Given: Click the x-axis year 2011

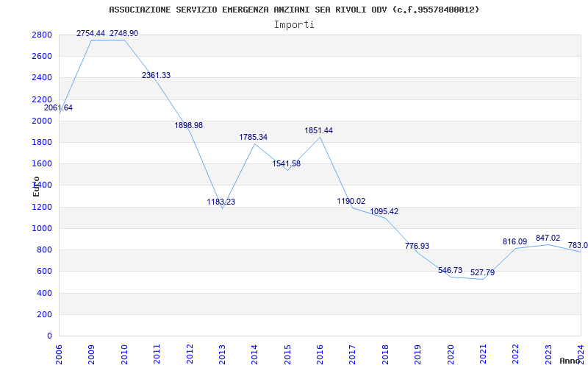Looking at the screenshot, I should pos(157,354).
